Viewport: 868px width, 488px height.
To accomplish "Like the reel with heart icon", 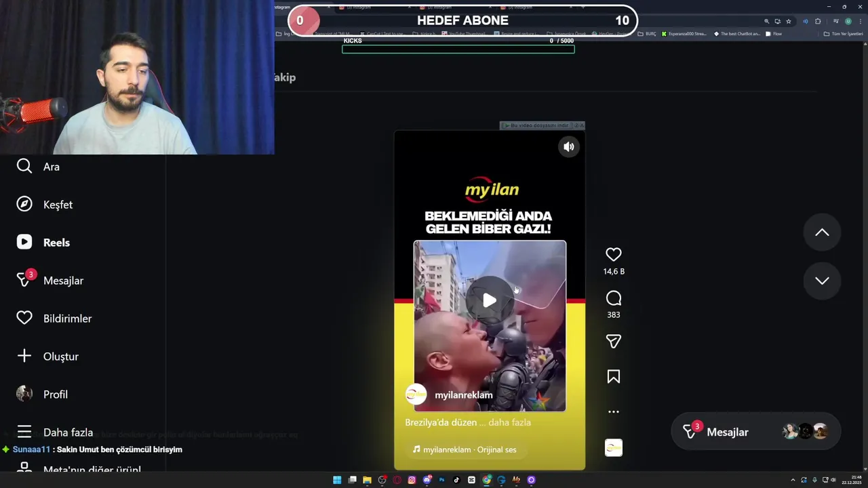I will pyautogui.click(x=614, y=255).
